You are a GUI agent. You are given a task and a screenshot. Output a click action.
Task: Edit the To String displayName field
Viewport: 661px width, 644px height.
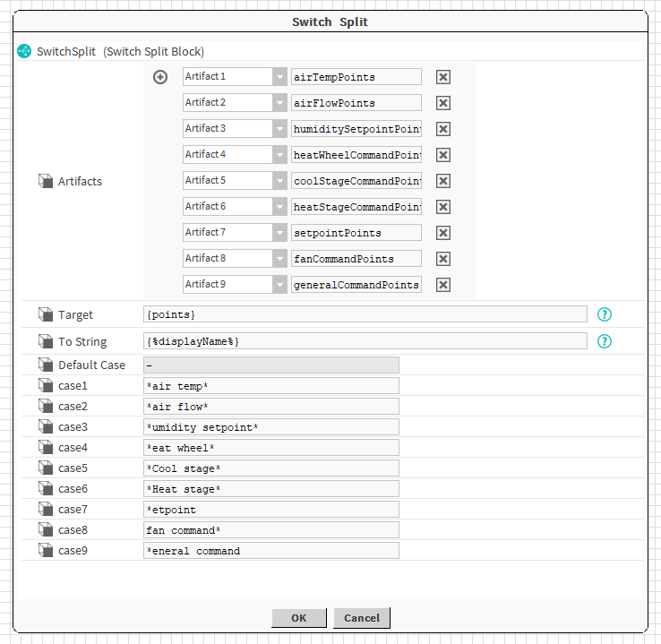pos(365,341)
